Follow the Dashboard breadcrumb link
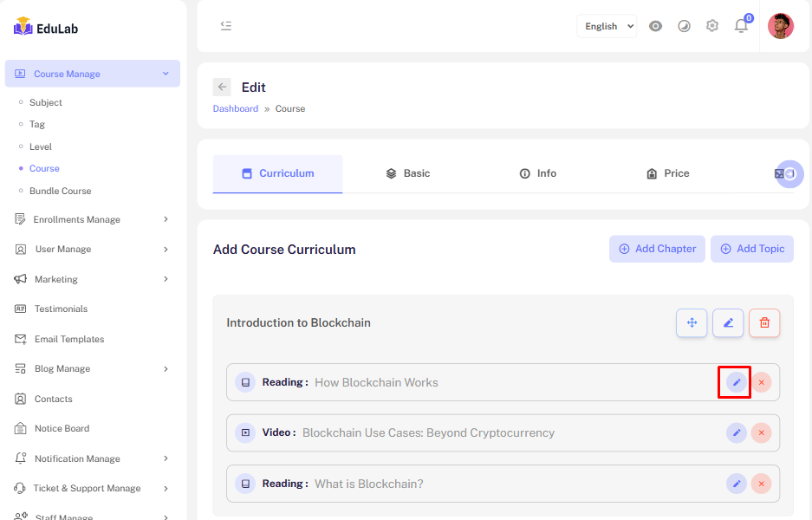The image size is (812, 520). [236, 108]
